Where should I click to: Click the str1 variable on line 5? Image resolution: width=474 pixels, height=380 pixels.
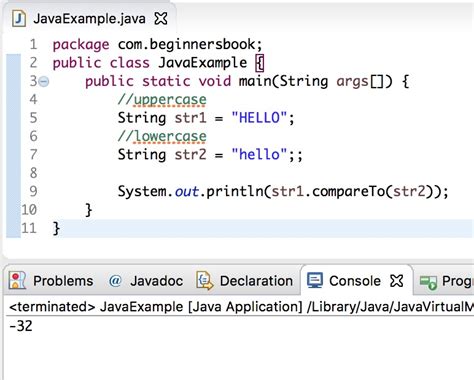pyautogui.click(x=191, y=118)
